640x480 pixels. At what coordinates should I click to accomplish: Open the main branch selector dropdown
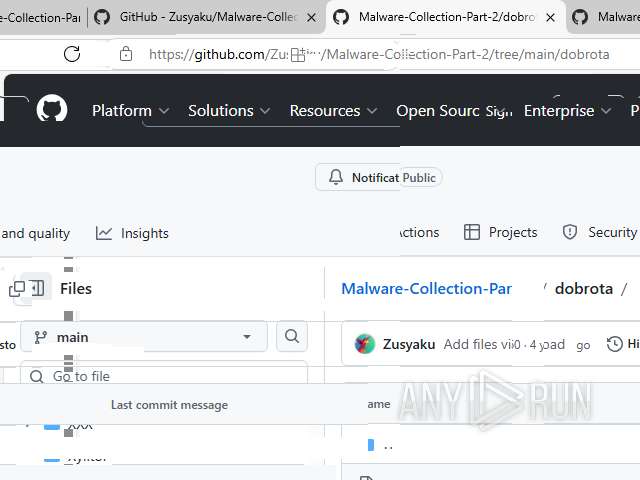(144, 337)
